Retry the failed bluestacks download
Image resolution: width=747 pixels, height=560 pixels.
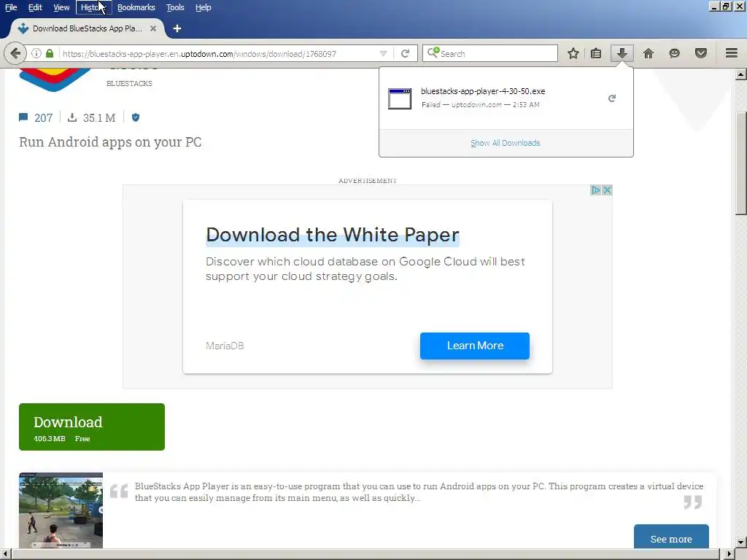coord(612,98)
